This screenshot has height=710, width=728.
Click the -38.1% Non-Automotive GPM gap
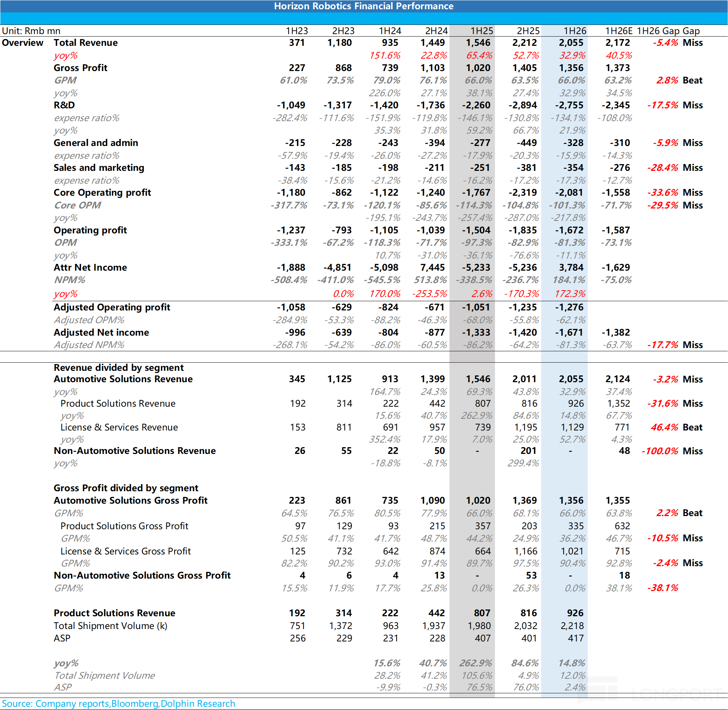pos(663,588)
